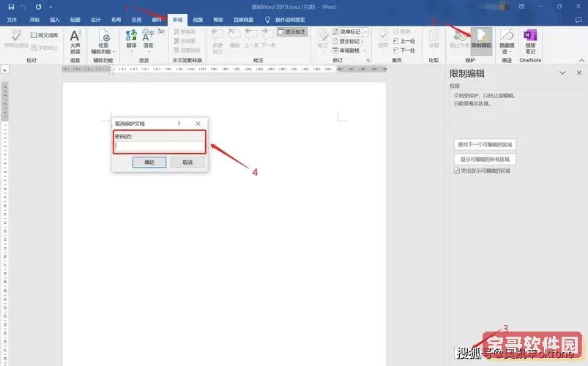Save the document with the floppy disk icon
The width and height of the screenshot is (588, 366).
click(x=11, y=7)
